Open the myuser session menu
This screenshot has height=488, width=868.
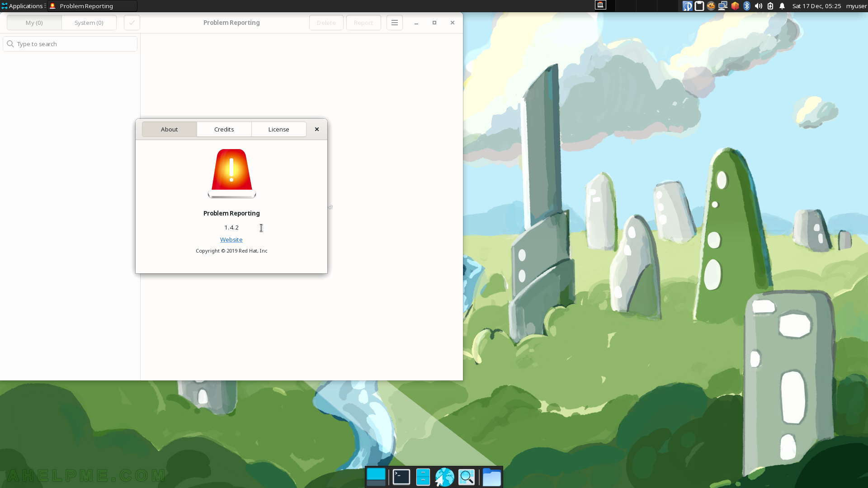click(856, 6)
